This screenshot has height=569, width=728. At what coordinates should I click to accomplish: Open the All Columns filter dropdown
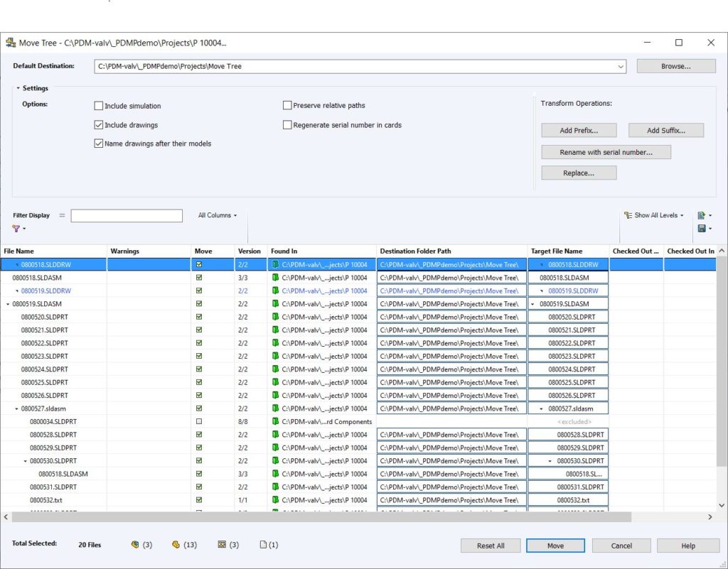click(218, 215)
